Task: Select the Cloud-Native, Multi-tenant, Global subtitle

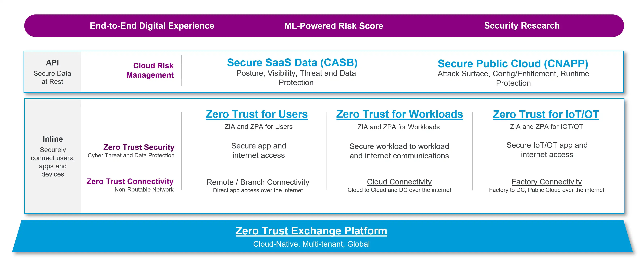Action: (x=311, y=244)
